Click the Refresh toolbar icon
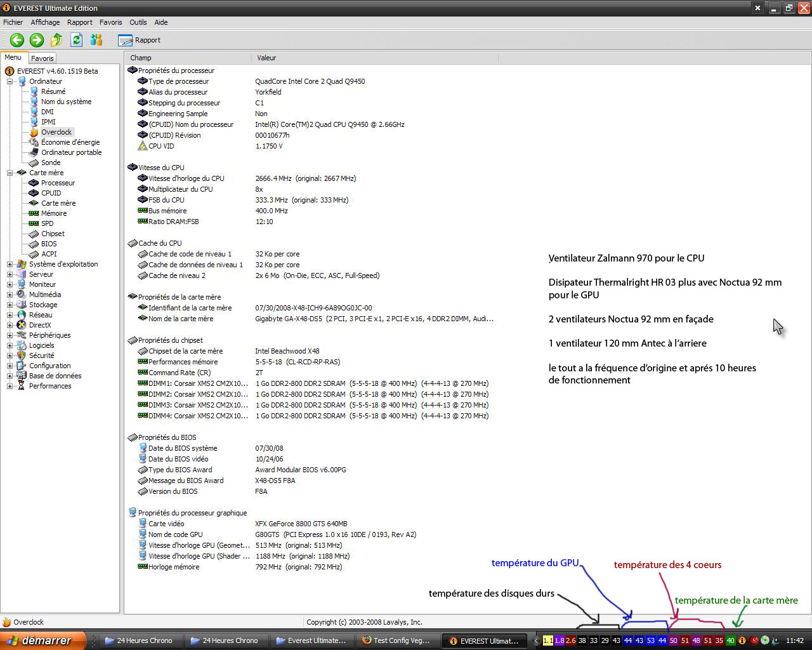This screenshot has width=812, height=650. [x=76, y=40]
